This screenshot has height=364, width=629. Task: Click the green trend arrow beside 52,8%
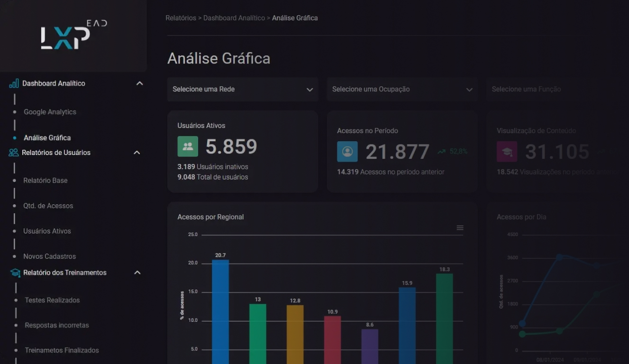click(441, 152)
